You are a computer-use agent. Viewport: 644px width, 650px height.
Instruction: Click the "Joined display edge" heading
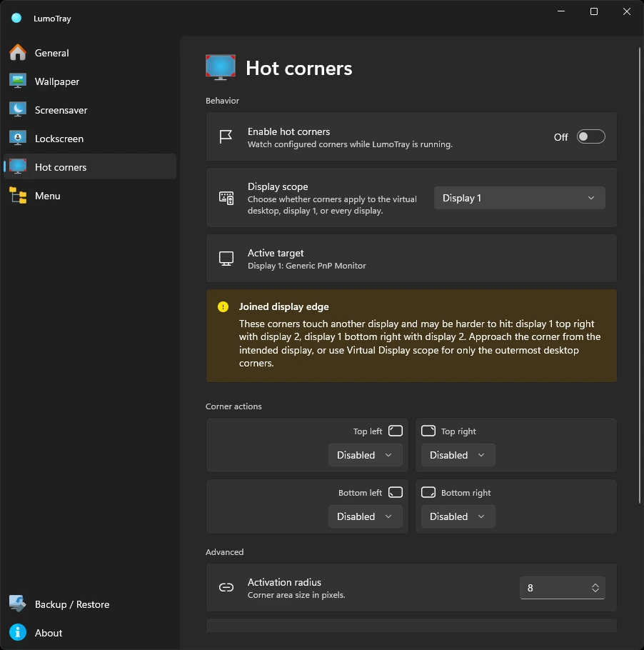pyautogui.click(x=284, y=306)
